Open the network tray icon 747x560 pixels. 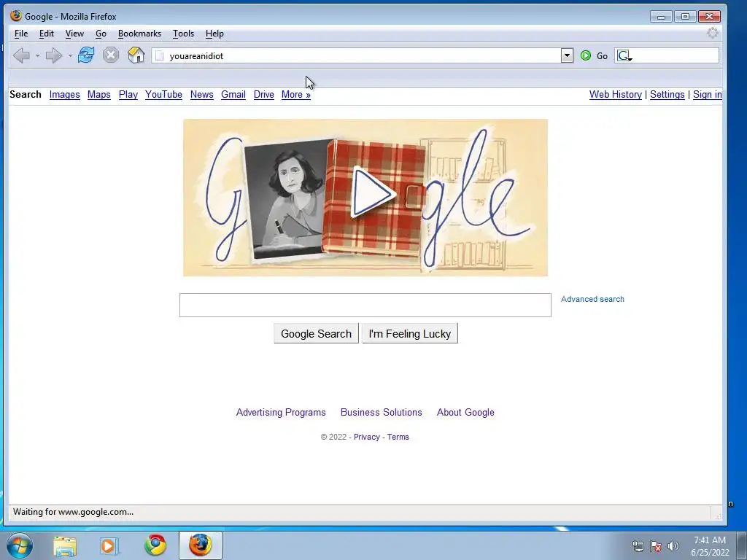(638, 546)
